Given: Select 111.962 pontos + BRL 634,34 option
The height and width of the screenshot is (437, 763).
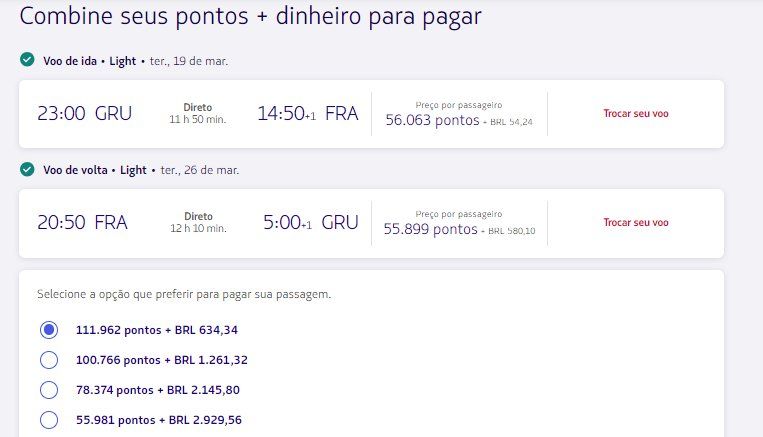Looking at the screenshot, I should (49, 330).
